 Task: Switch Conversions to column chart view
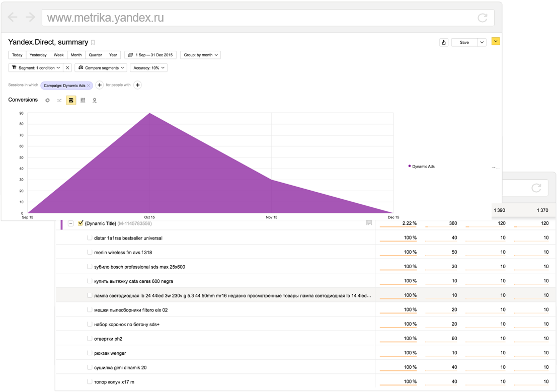click(x=83, y=101)
